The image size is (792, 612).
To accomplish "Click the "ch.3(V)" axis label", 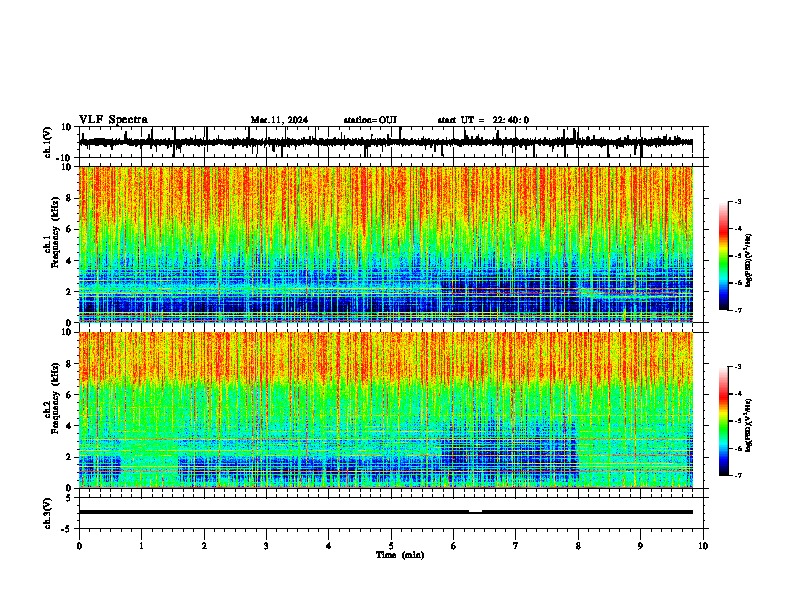I will 48,513.
